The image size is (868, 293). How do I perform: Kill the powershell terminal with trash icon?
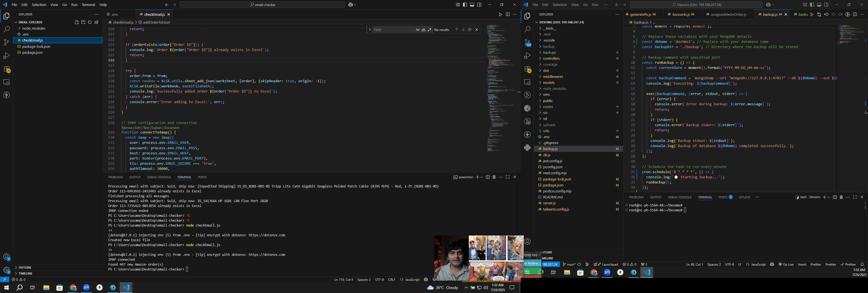(494, 177)
